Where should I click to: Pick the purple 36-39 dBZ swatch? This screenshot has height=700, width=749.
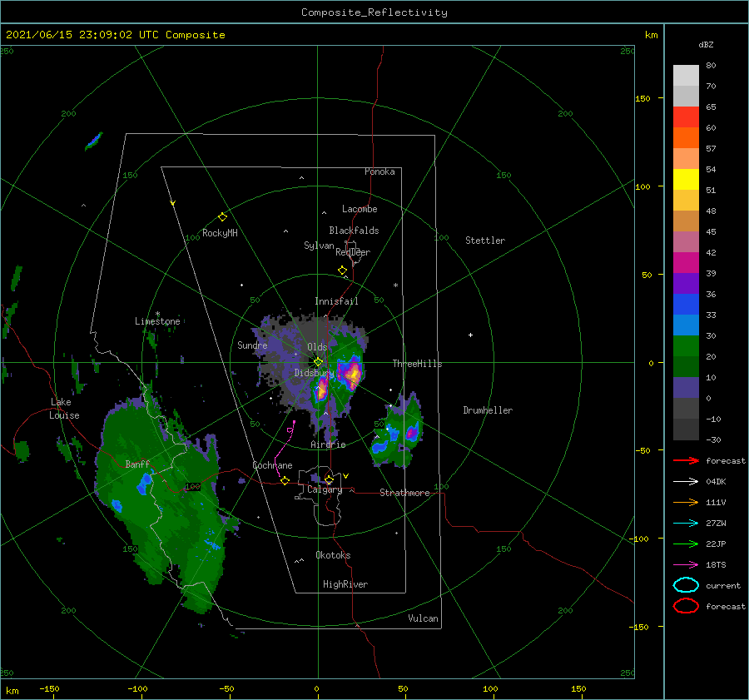pos(686,283)
